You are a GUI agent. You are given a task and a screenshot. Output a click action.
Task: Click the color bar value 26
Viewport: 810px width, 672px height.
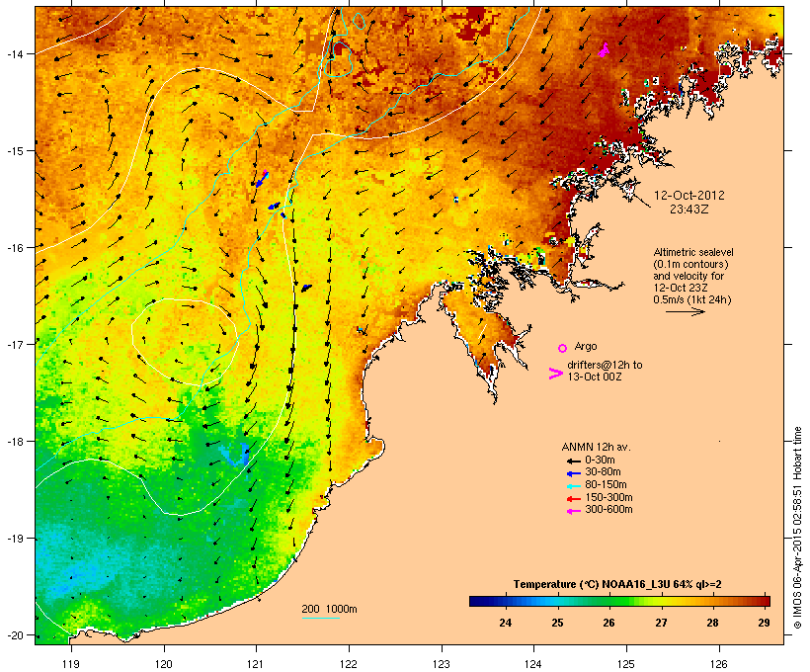pos(608,623)
